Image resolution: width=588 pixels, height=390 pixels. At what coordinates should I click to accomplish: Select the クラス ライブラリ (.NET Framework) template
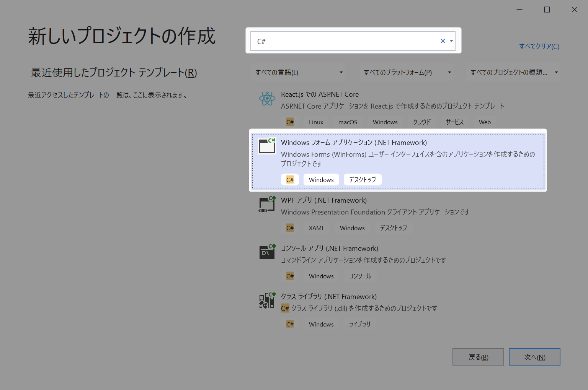398,310
